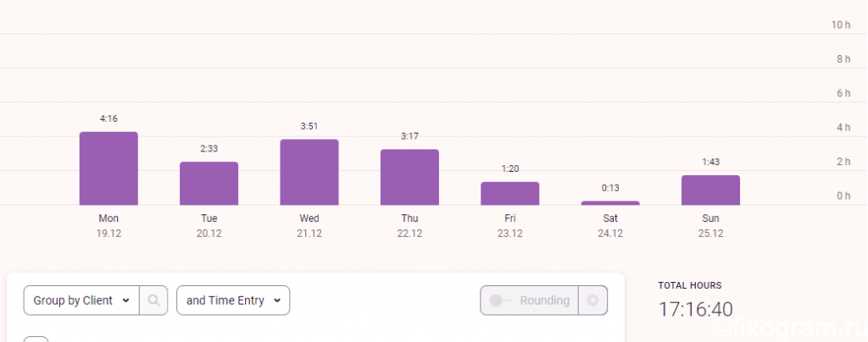Select the Sunday 1:43 bar
The image size is (868, 342).
click(x=711, y=190)
